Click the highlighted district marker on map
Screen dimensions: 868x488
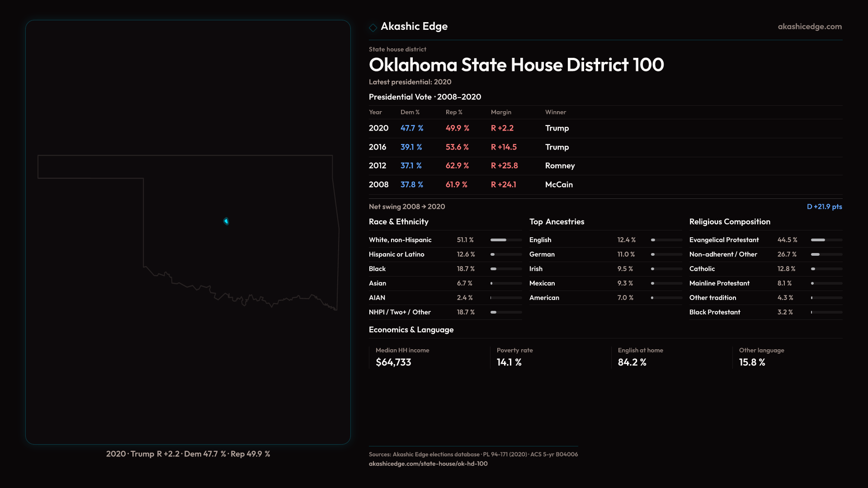(226, 221)
